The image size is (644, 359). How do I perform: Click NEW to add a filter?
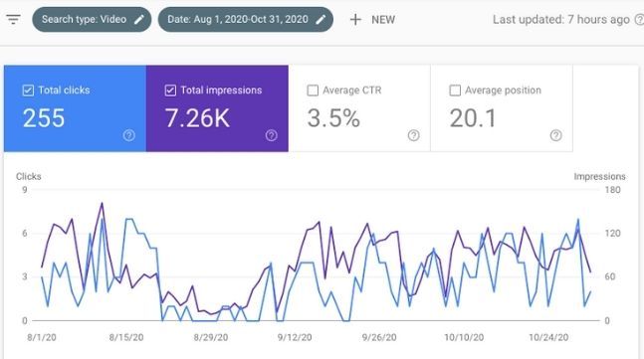[383, 20]
